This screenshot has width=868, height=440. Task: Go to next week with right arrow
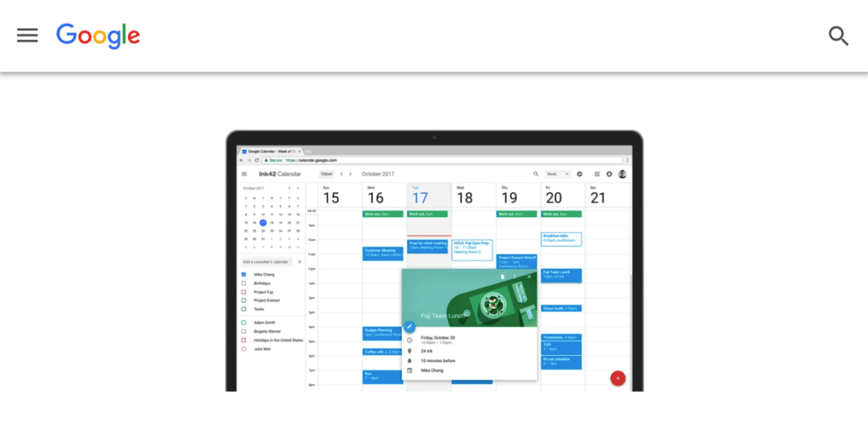[350, 174]
